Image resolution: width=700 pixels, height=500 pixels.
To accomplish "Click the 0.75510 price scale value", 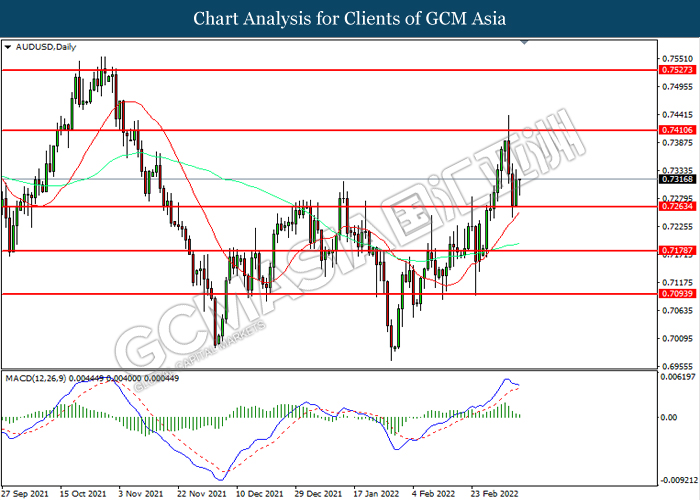I will 678,59.
